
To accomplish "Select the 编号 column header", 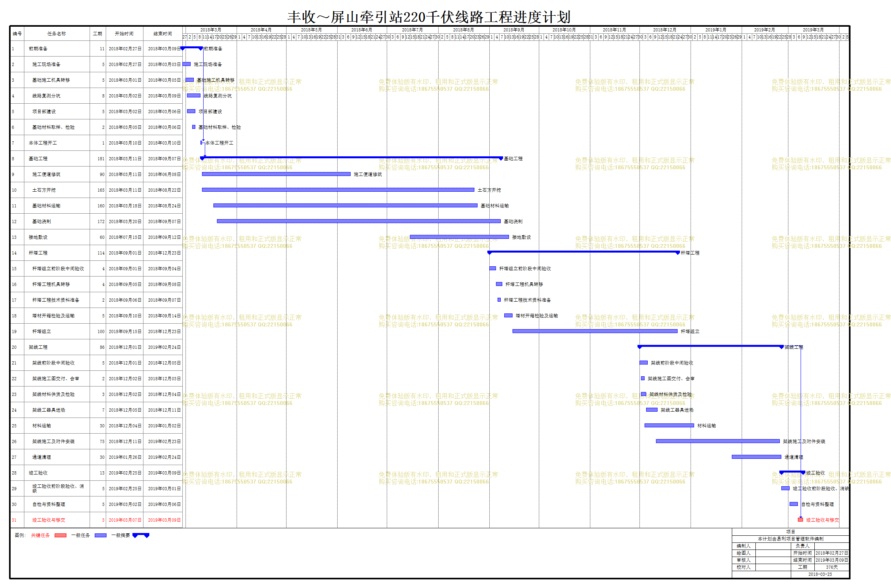I will (x=17, y=34).
